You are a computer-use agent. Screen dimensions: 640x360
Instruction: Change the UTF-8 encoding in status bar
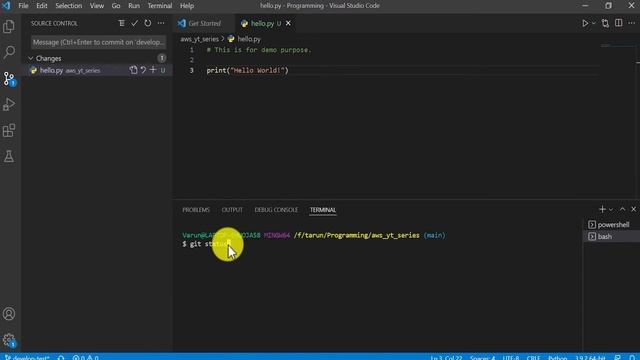click(x=511, y=357)
